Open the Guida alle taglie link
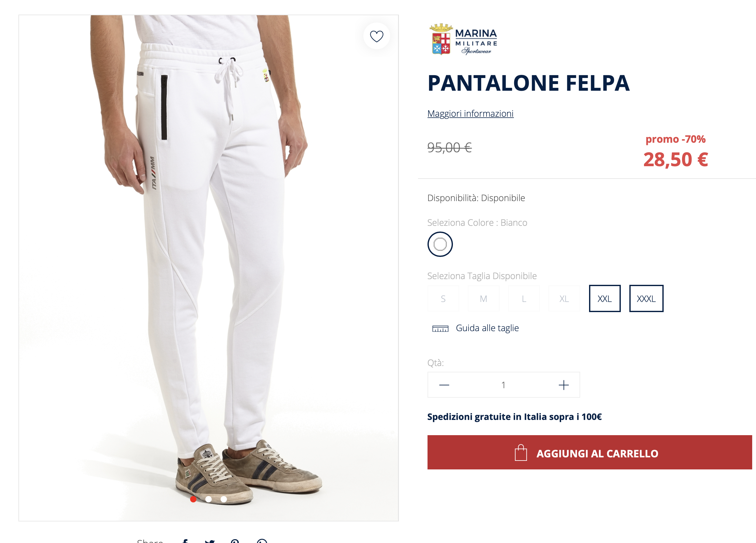 487,328
